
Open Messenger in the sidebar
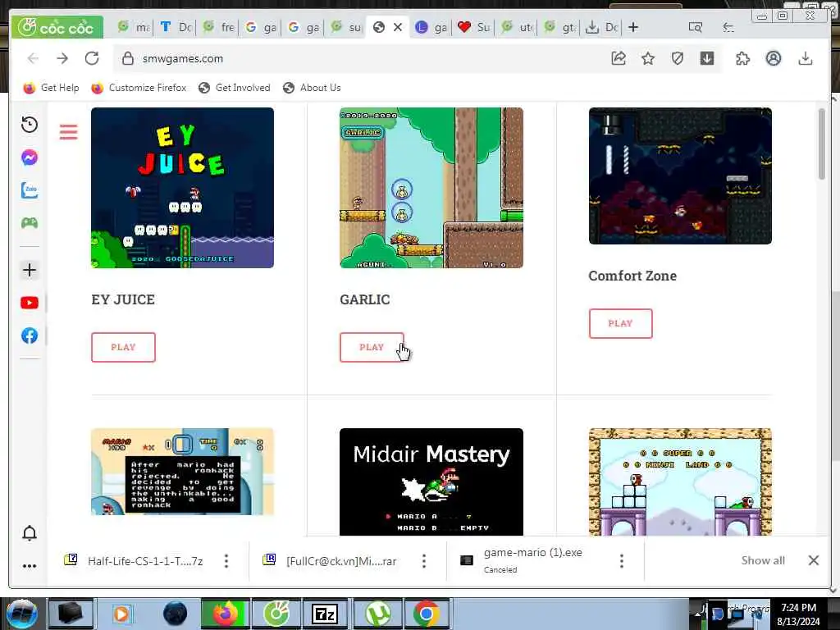tap(30, 157)
